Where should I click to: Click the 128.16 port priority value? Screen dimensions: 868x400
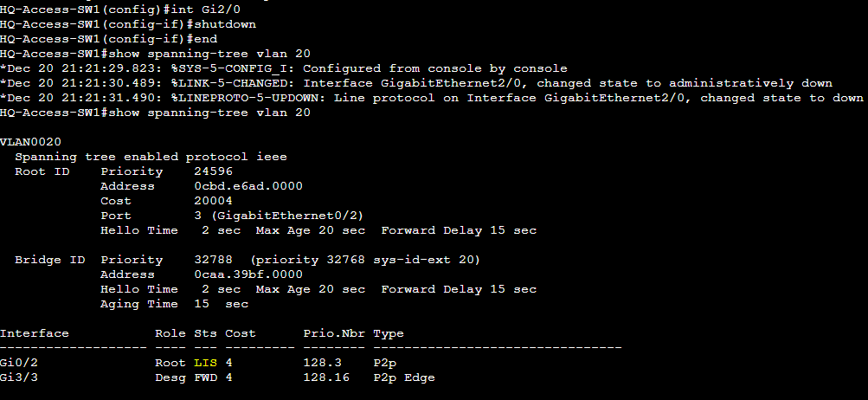click(x=326, y=377)
